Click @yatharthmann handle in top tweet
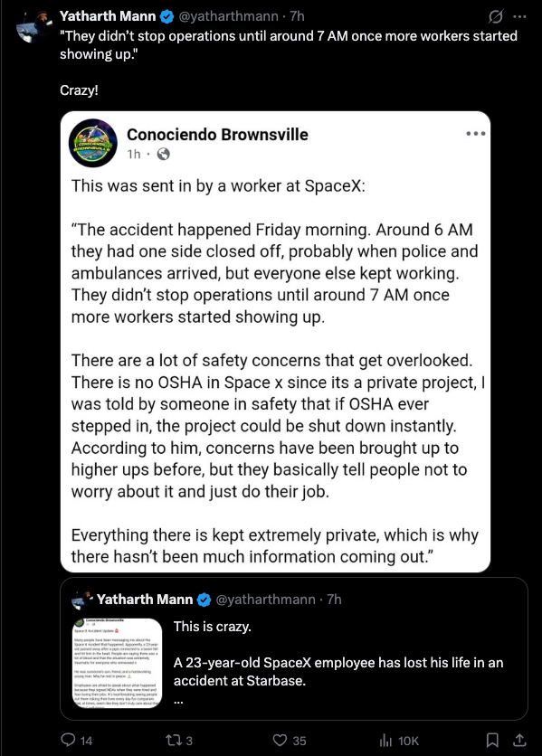The width and height of the screenshot is (542, 756). tap(228, 16)
